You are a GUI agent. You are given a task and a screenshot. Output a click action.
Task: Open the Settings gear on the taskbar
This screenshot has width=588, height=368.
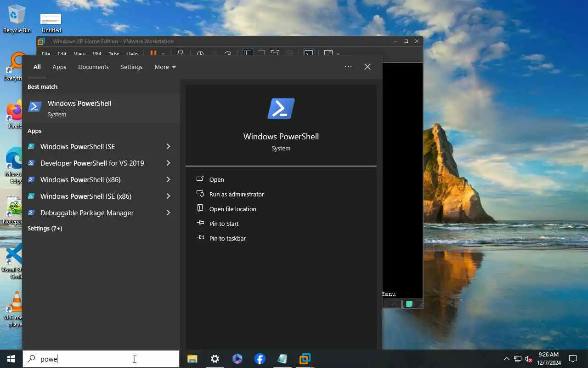pos(215,359)
